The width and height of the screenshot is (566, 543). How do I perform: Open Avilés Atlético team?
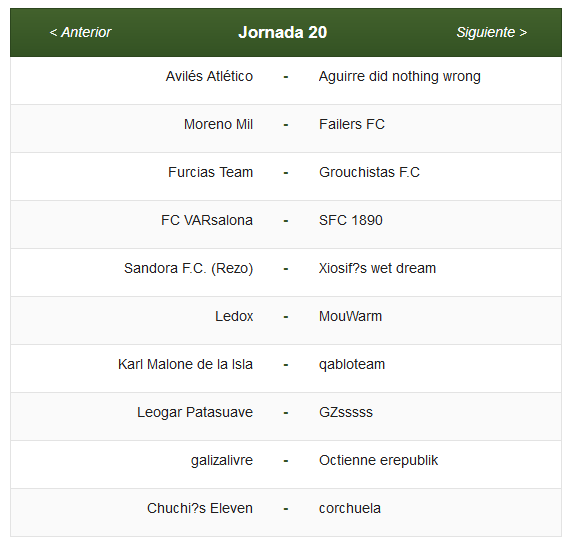[x=209, y=76]
